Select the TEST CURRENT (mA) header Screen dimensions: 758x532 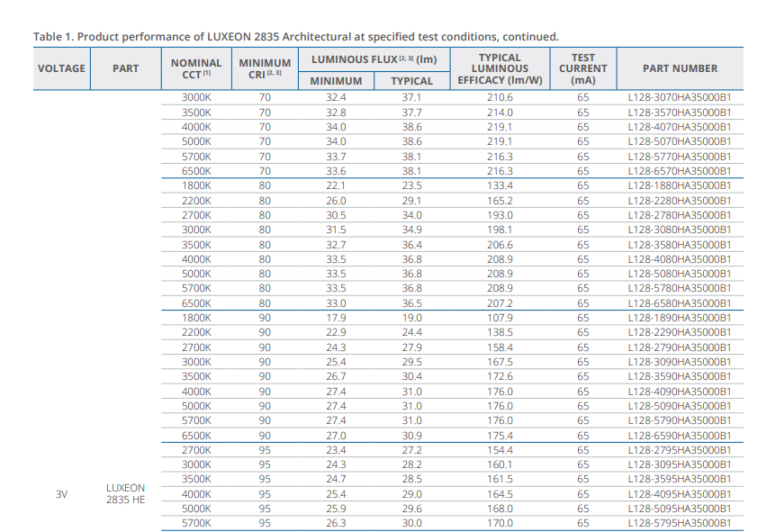(x=582, y=68)
